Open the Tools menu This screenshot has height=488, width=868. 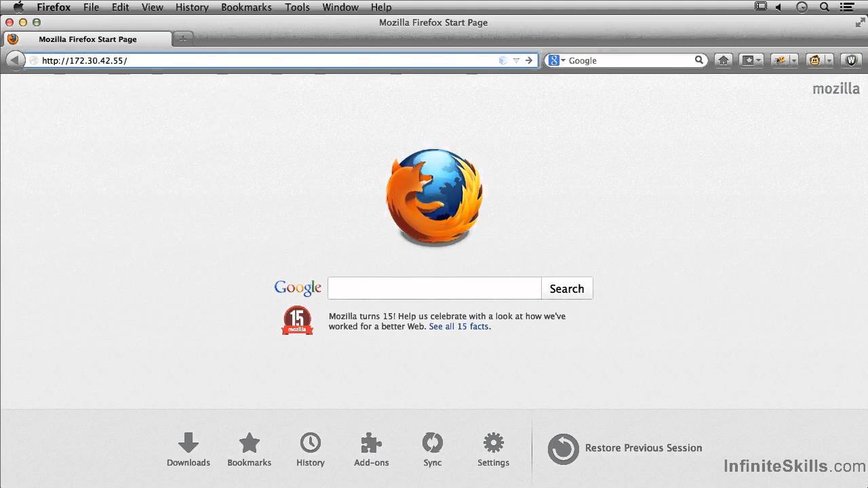click(297, 7)
